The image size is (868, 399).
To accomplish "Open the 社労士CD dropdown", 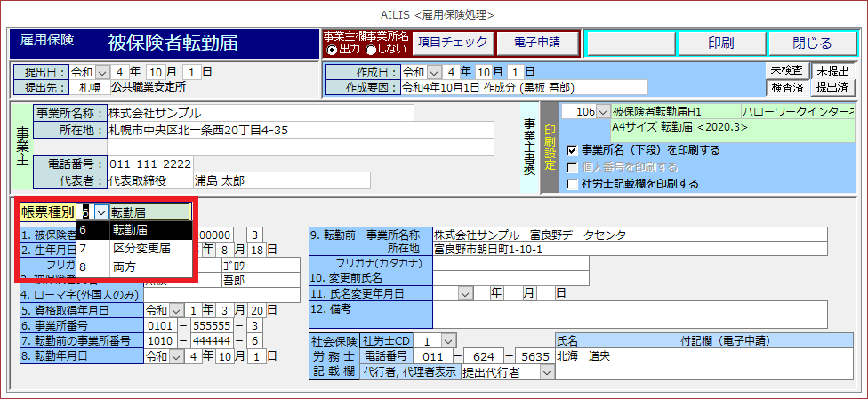I will pyautogui.click(x=449, y=340).
